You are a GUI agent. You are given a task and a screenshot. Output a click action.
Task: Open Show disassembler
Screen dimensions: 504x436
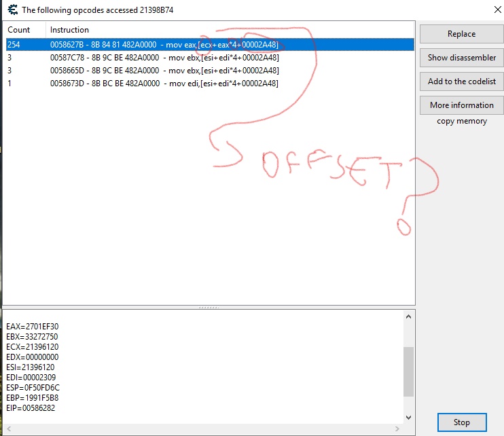tap(462, 58)
